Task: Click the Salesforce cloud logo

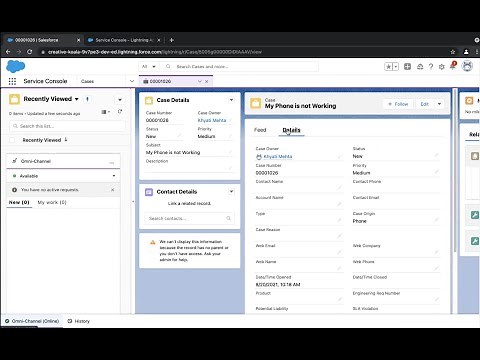Action: (15, 66)
